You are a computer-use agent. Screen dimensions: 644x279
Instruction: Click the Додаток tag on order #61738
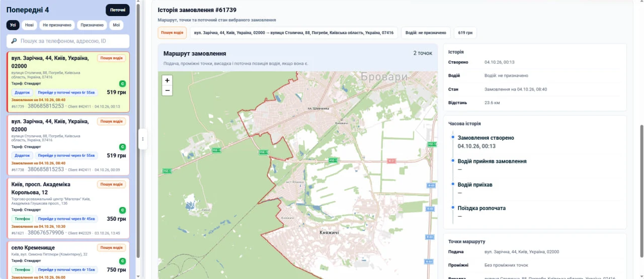click(x=22, y=156)
